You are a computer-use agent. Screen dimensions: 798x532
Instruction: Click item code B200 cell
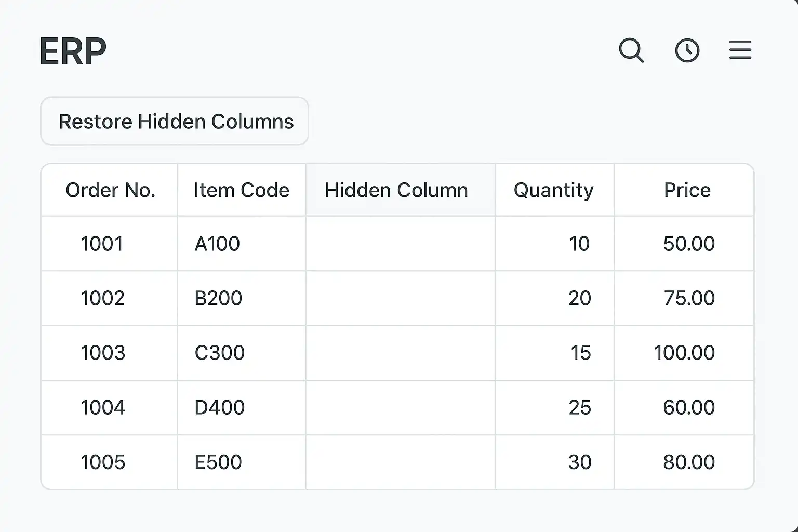[x=218, y=298]
